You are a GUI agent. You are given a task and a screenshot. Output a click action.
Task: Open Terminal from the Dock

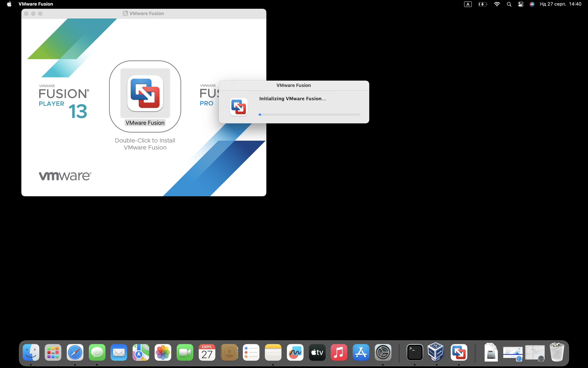[415, 352]
